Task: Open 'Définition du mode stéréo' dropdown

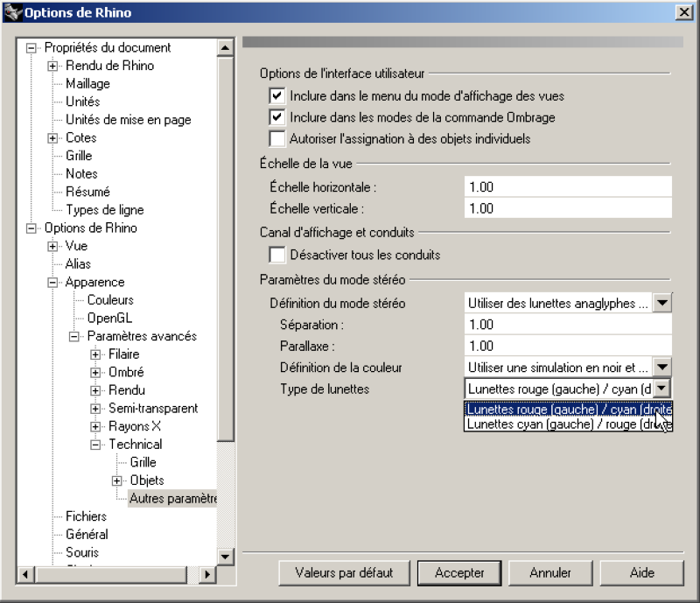Action: (x=662, y=303)
